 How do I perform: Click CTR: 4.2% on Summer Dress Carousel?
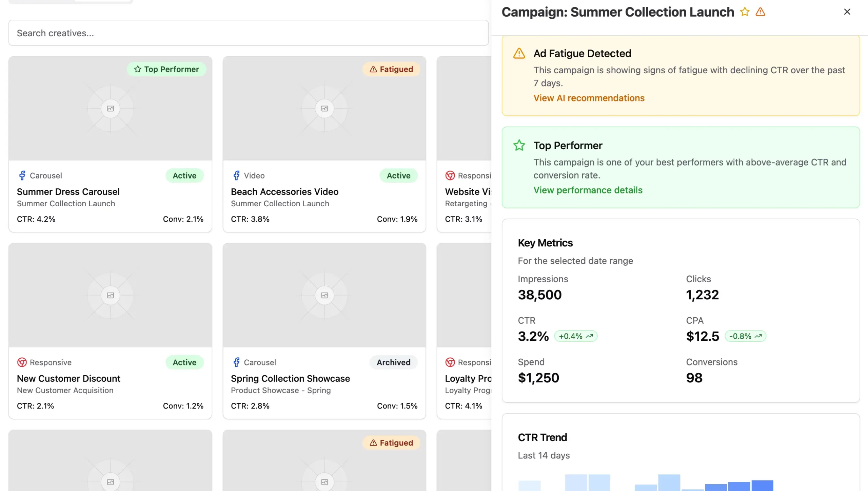point(36,219)
